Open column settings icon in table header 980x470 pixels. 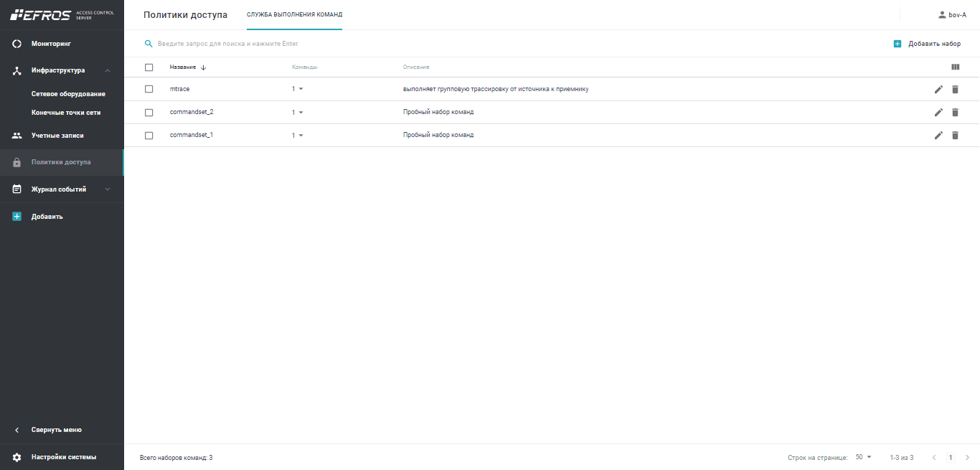tap(955, 67)
